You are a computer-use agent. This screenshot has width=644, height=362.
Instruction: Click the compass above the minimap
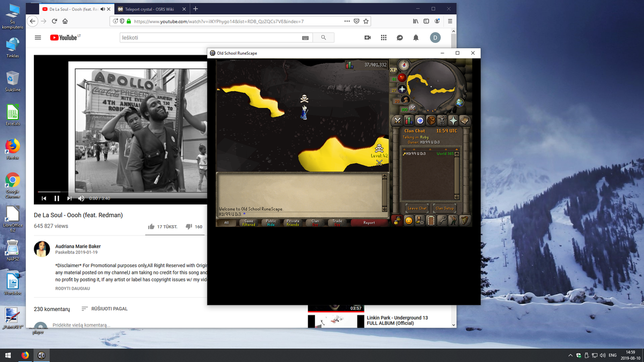coord(404,65)
